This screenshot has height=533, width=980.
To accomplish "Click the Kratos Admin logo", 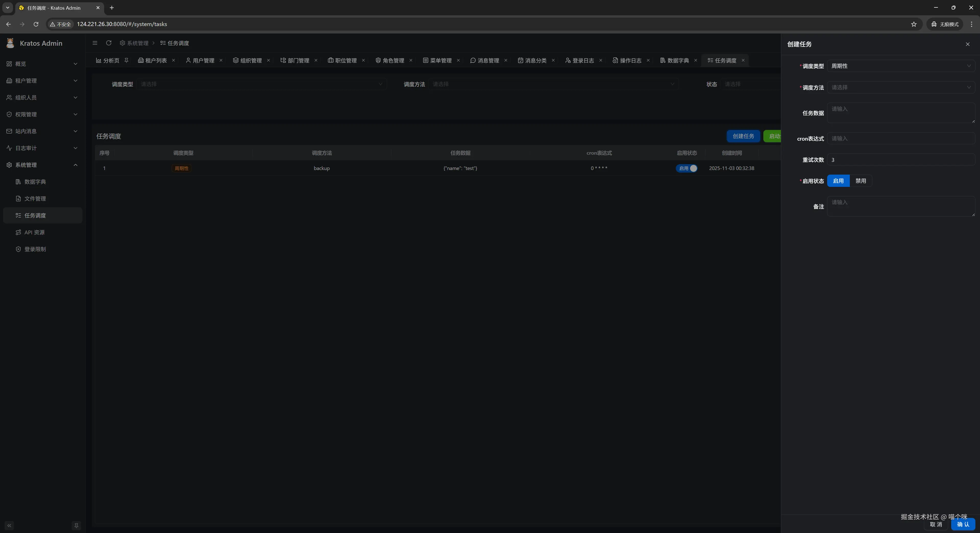I will tap(10, 43).
